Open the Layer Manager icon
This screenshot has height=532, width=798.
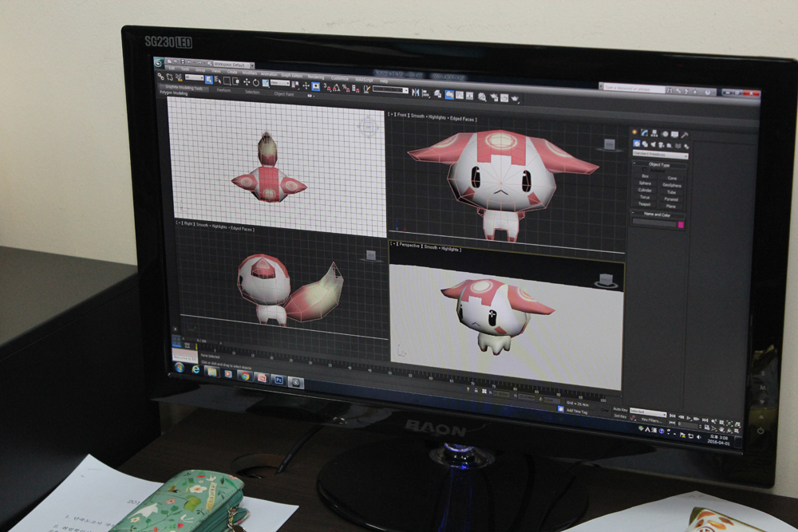click(437, 95)
